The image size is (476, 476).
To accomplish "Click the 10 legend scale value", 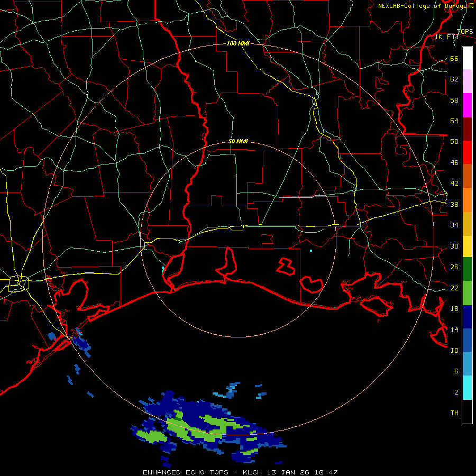I will pyautogui.click(x=454, y=351).
